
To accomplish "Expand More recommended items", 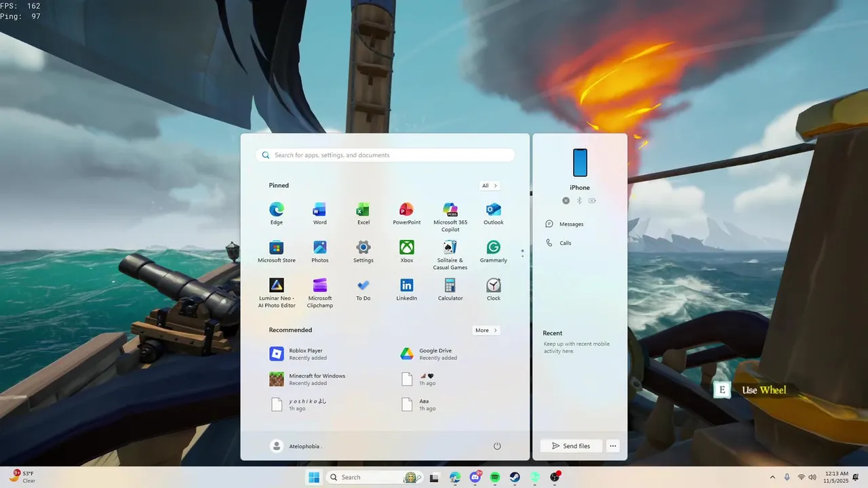I will point(486,330).
